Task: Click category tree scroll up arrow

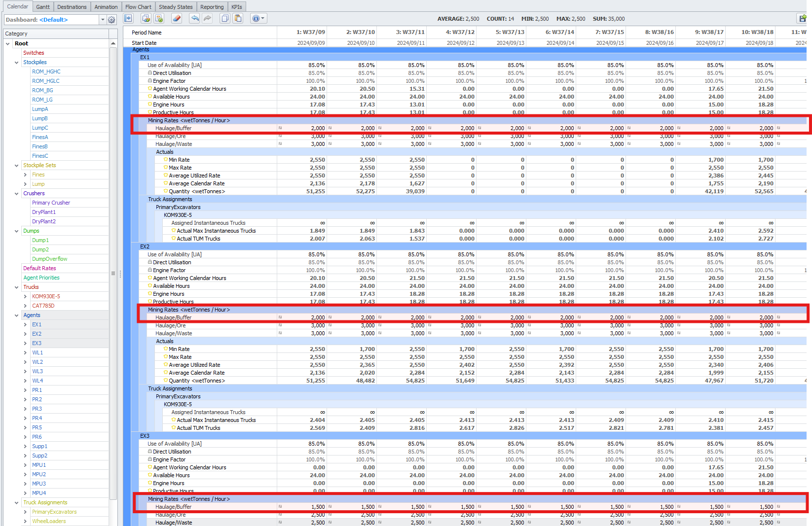Action: 113,43
